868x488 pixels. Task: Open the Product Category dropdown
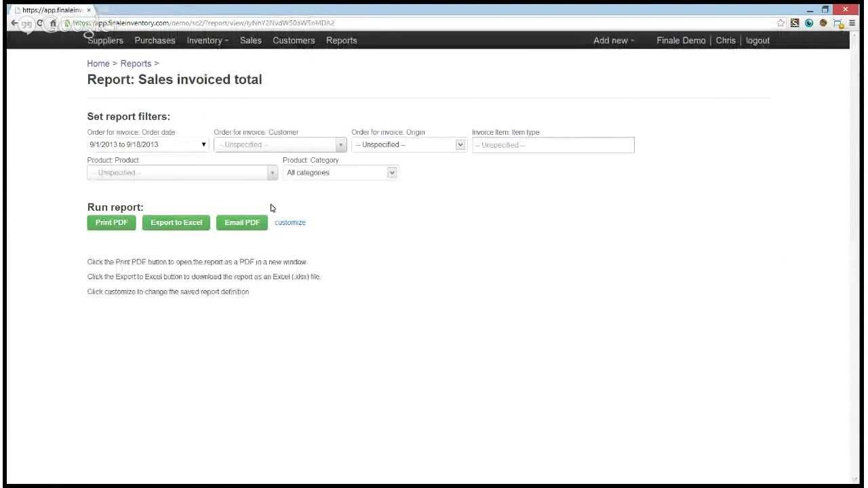[340, 173]
